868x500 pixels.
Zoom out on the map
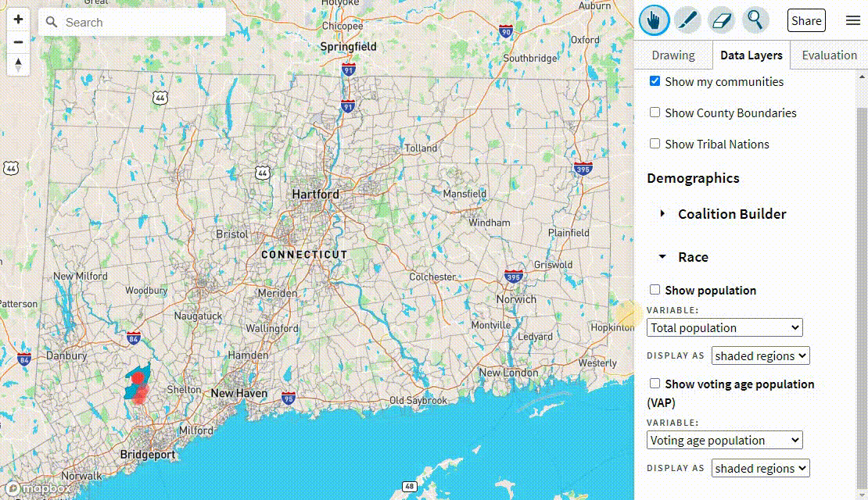[x=18, y=41]
